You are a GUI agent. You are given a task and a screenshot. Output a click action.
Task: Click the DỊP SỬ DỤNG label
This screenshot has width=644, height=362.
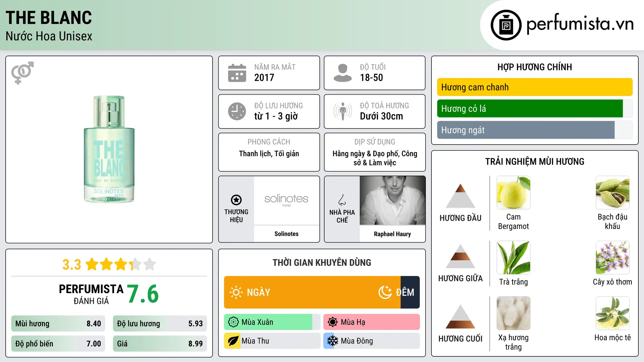[x=375, y=142]
